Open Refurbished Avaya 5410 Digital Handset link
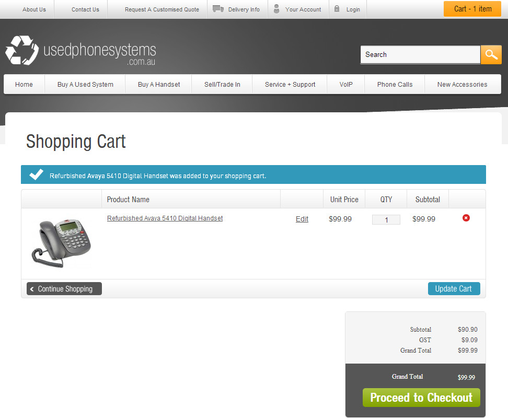The height and width of the screenshot is (420, 508). (x=165, y=218)
